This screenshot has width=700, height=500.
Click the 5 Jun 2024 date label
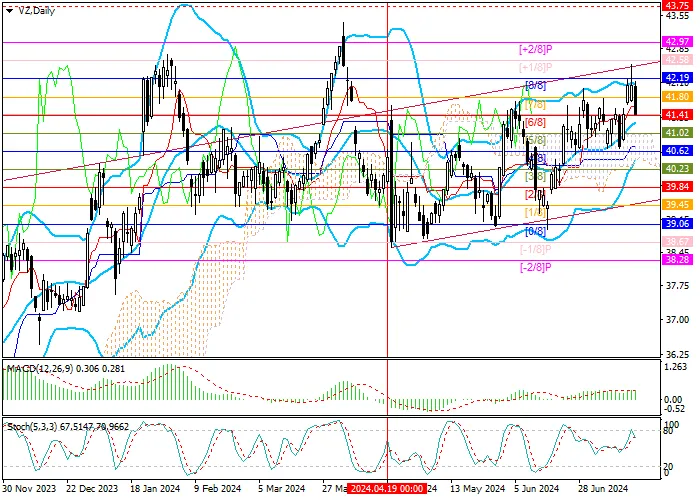pos(536,488)
